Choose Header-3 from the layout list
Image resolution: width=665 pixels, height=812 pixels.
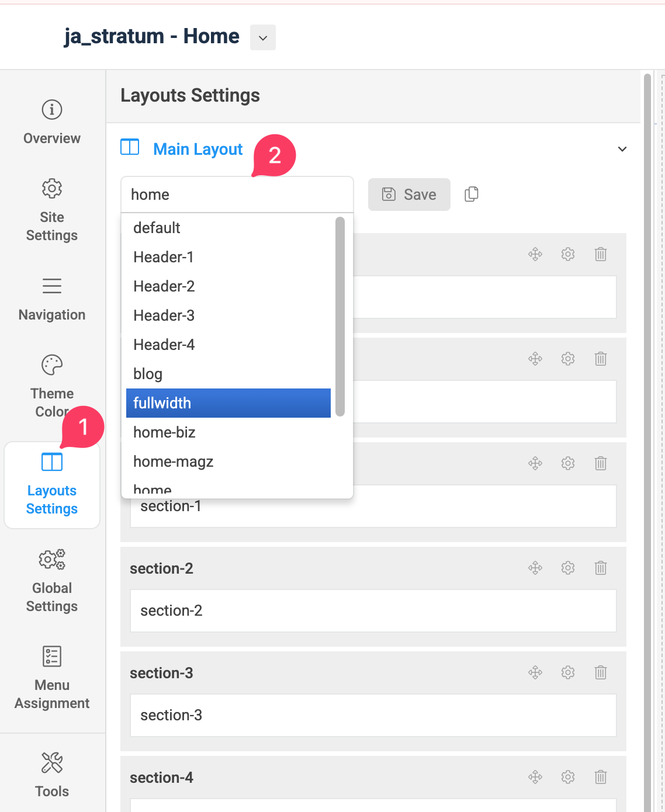(x=228, y=315)
